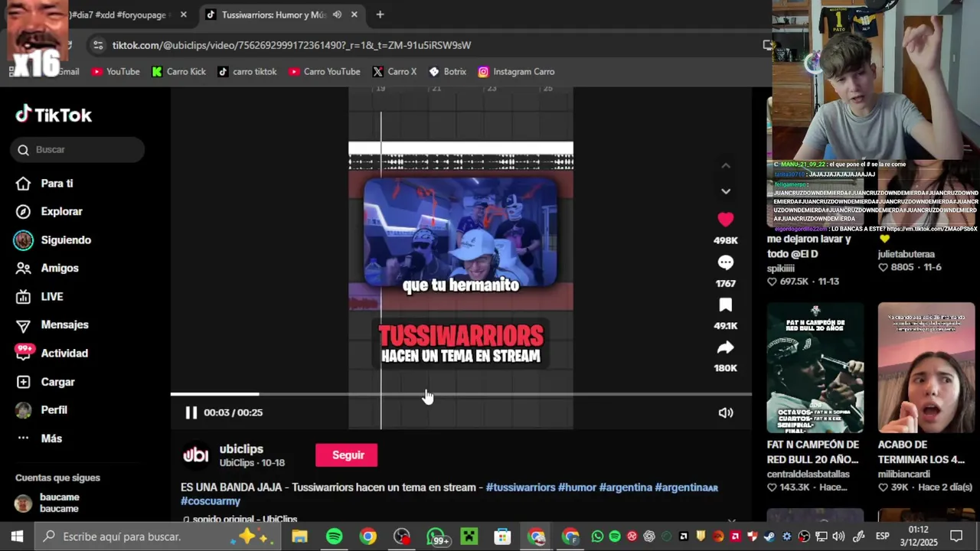The height and width of the screenshot is (551, 980).
Task: Open a new browser tab
Action: (x=380, y=15)
